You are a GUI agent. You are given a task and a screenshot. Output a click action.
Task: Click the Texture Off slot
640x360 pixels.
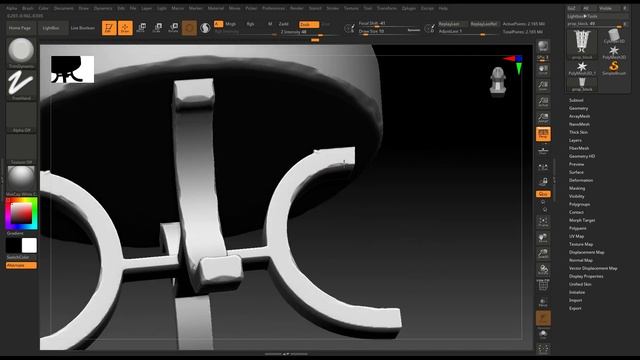[x=21, y=149]
